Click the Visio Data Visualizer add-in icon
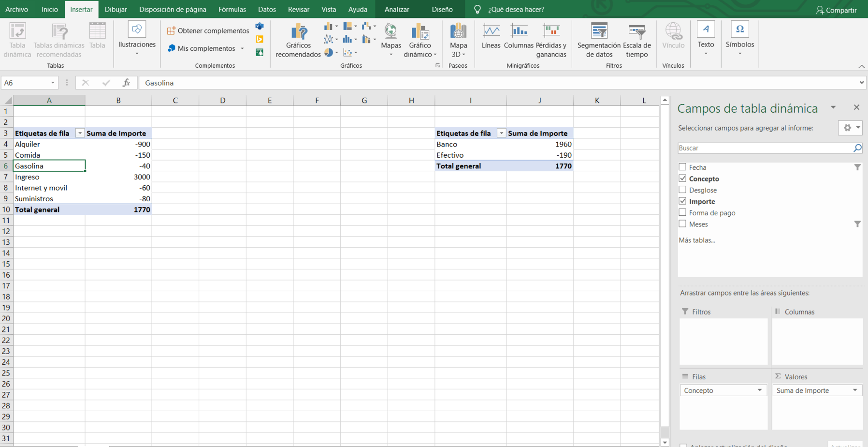The height and width of the screenshot is (447, 868). click(260, 26)
